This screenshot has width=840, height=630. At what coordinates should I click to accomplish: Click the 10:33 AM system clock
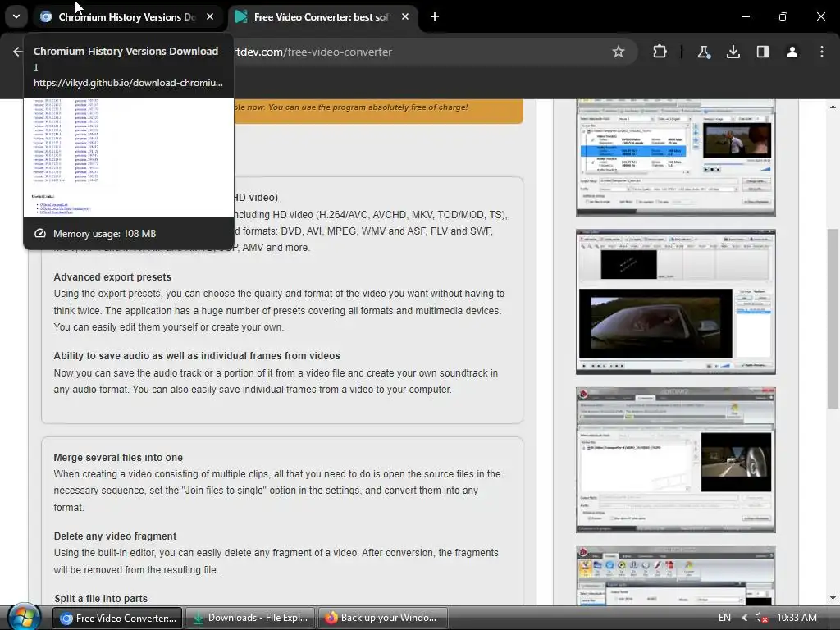tap(797, 618)
